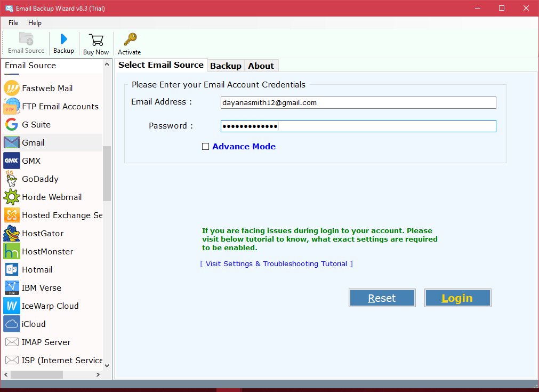Viewport: 539px width, 392px height.
Task: Choose the Hotmail label
Action: point(37,269)
